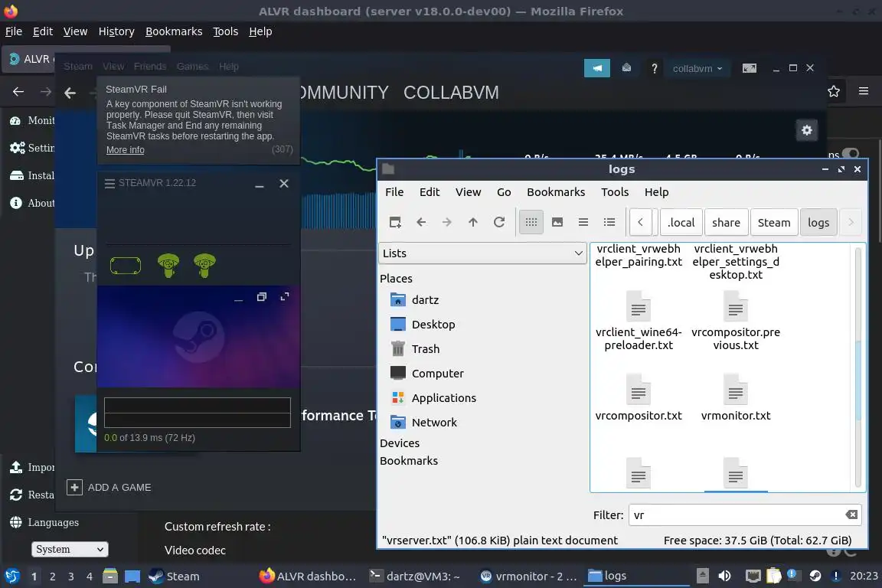Screen dimensions: 882x588
Task: Click the Filter input field
Action: click(x=744, y=514)
